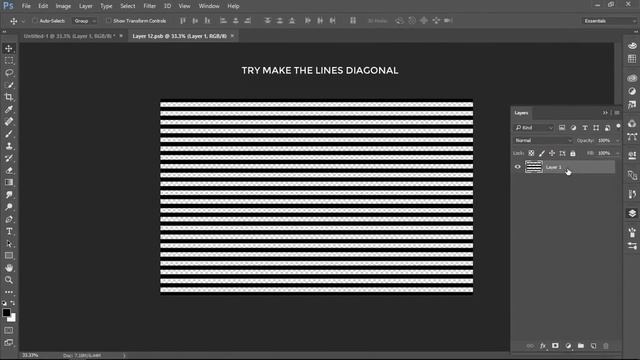Open the background color swatch
Viewport: 640px width, 360px height.
pos(13,318)
